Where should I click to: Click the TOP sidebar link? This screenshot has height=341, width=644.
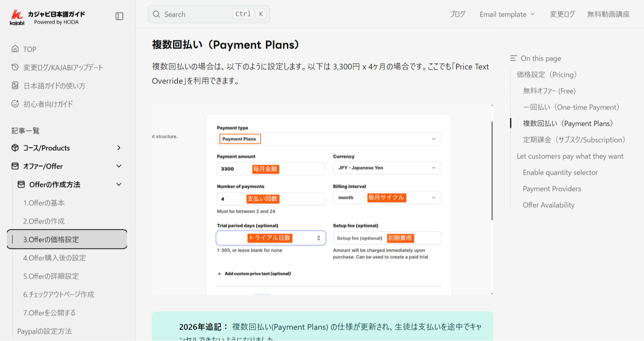[x=30, y=49]
